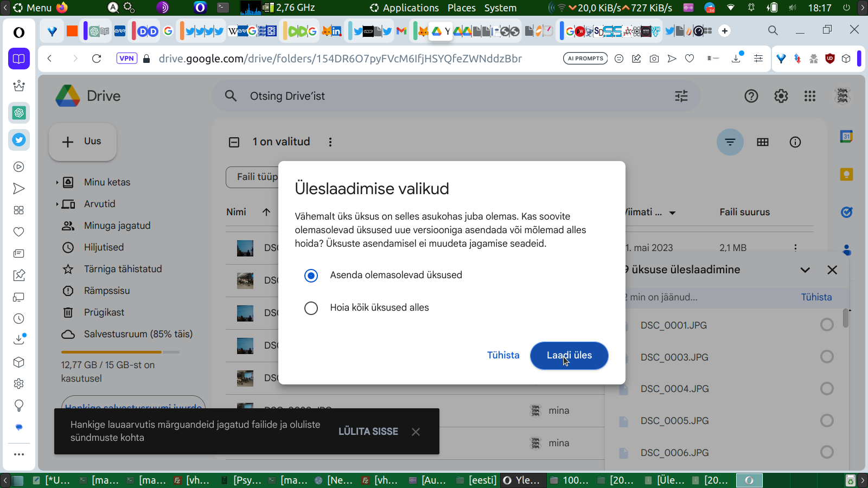Open the last modified column dropdown arrow
Image resolution: width=868 pixels, height=488 pixels.
tap(673, 213)
